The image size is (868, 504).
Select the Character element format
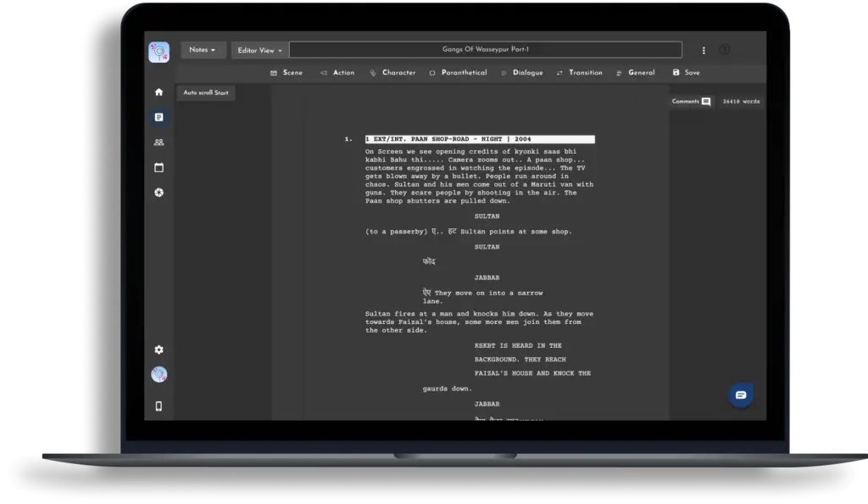tap(392, 73)
